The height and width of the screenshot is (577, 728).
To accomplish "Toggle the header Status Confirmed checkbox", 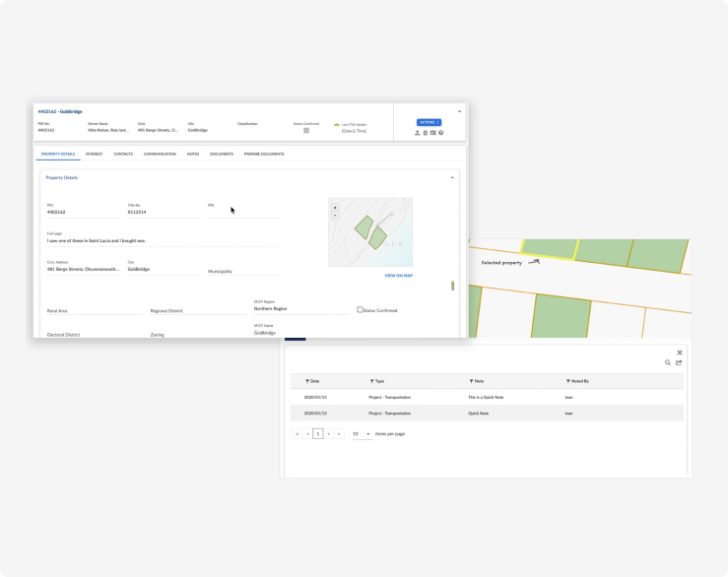I will pos(305,130).
